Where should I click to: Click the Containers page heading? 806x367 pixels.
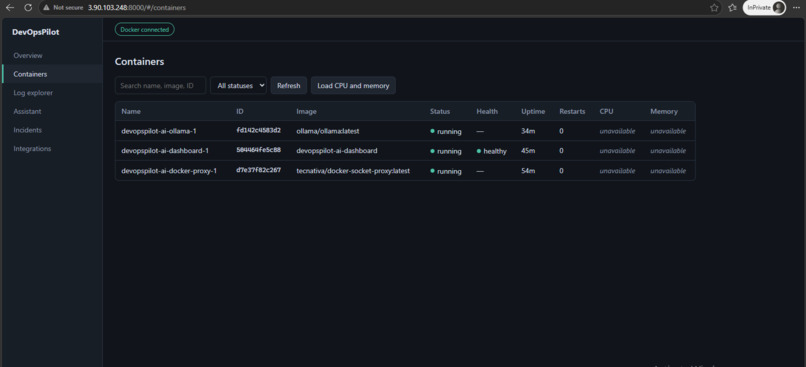(139, 62)
